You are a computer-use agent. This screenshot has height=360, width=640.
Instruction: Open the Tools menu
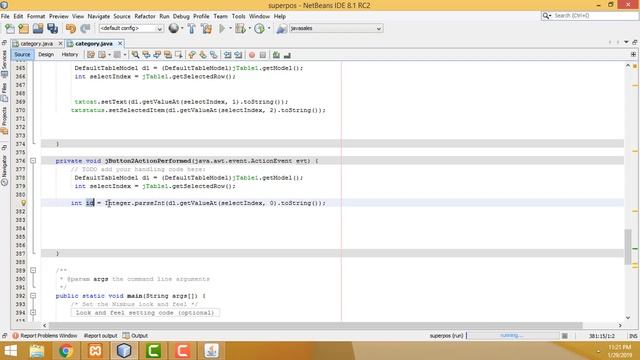coord(238,16)
